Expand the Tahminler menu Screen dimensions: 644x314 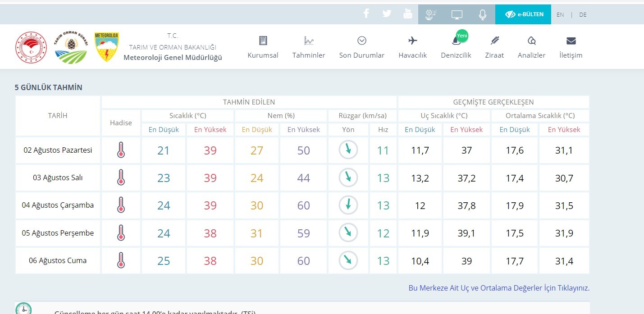(x=309, y=47)
